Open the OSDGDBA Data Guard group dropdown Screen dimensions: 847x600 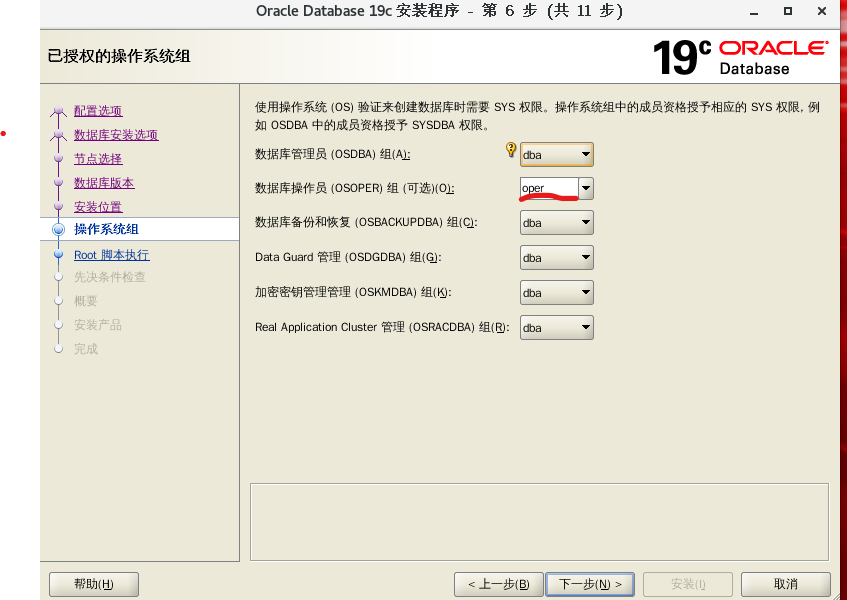[556, 258]
